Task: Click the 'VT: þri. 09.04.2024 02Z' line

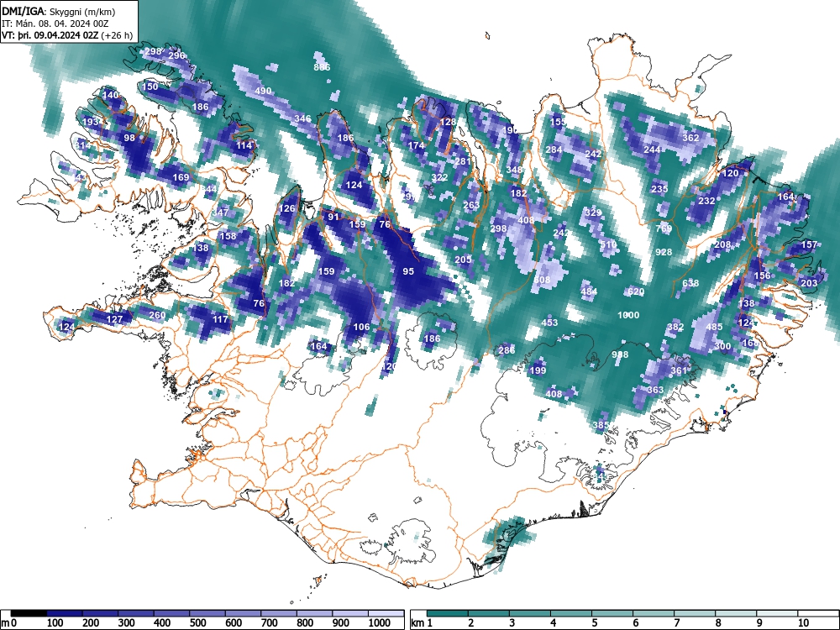Action: point(52,35)
